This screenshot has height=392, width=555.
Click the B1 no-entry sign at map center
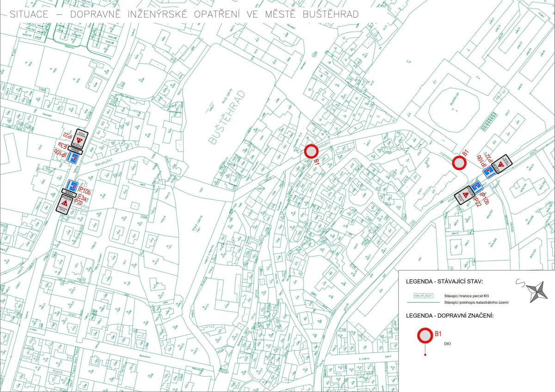[x=311, y=151]
